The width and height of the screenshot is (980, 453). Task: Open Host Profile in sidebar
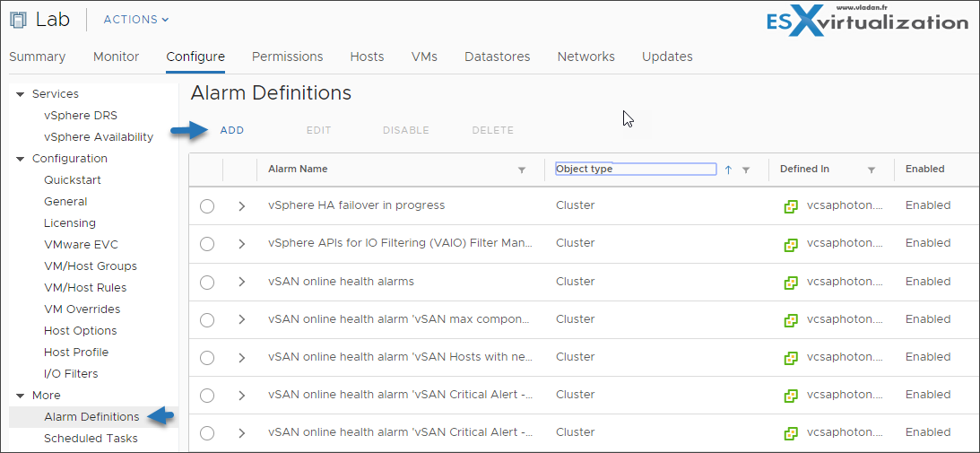pyautogui.click(x=76, y=353)
